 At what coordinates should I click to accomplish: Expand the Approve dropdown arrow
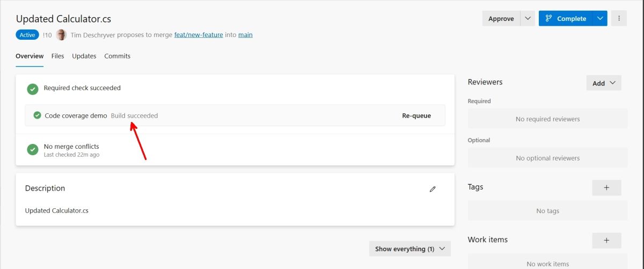click(528, 18)
